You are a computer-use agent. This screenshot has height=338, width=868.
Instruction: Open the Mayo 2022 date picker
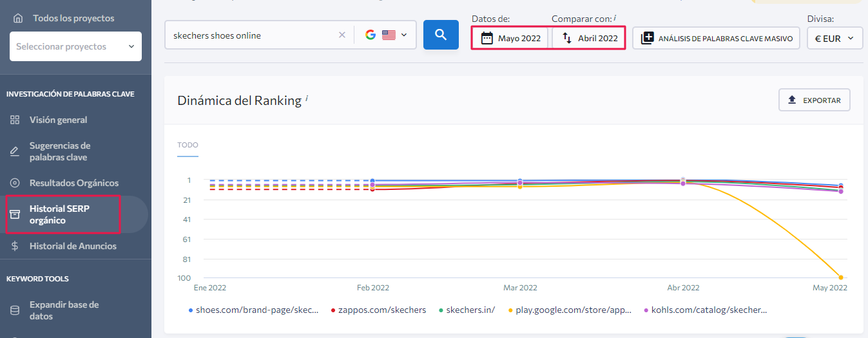coord(510,38)
